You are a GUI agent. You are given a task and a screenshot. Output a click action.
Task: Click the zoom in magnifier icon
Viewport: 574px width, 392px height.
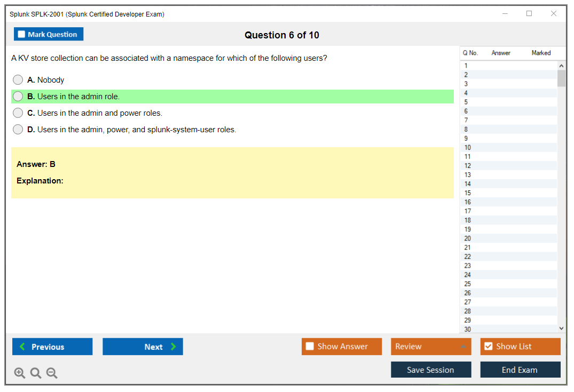[x=20, y=373]
